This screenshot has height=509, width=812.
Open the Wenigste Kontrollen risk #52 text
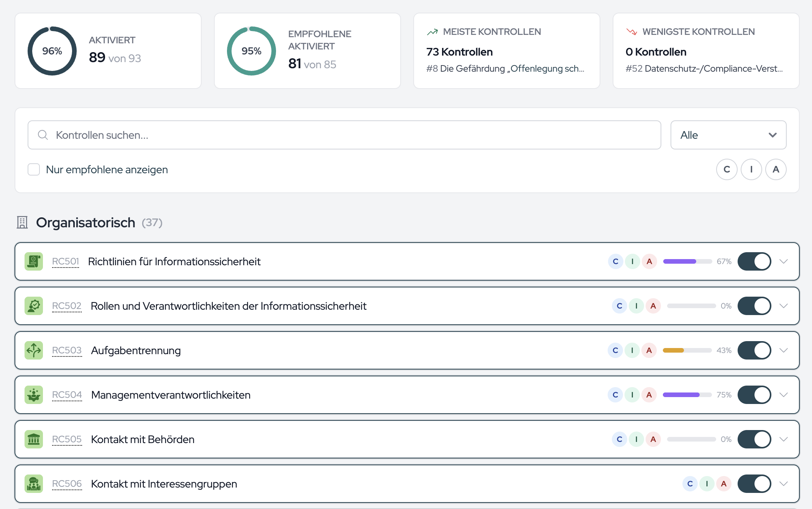(x=704, y=69)
